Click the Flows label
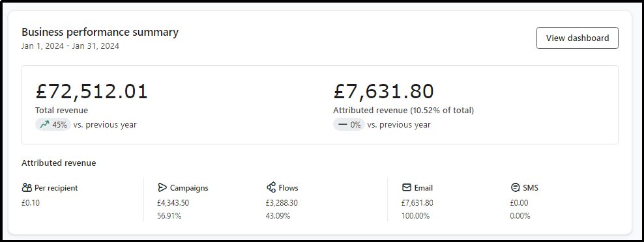 (x=288, y=188)
